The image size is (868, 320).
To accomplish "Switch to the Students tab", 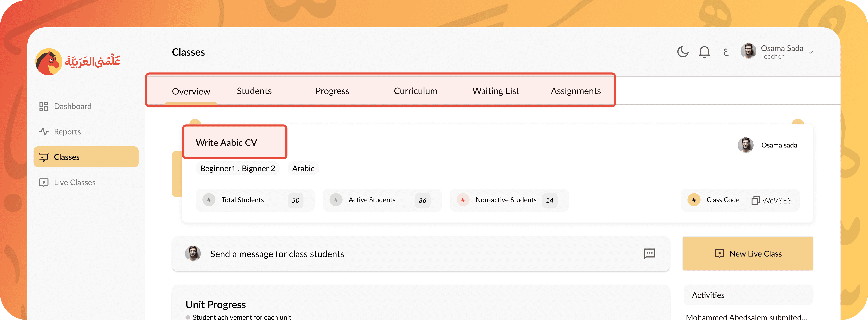I will [x=254, y=91].
